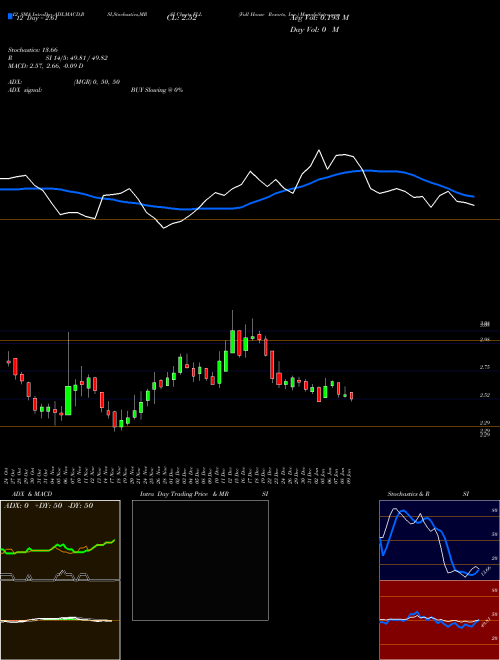
Task: Select the 'CL: 2.52' closing price text
Action: [x=181, y=19]
